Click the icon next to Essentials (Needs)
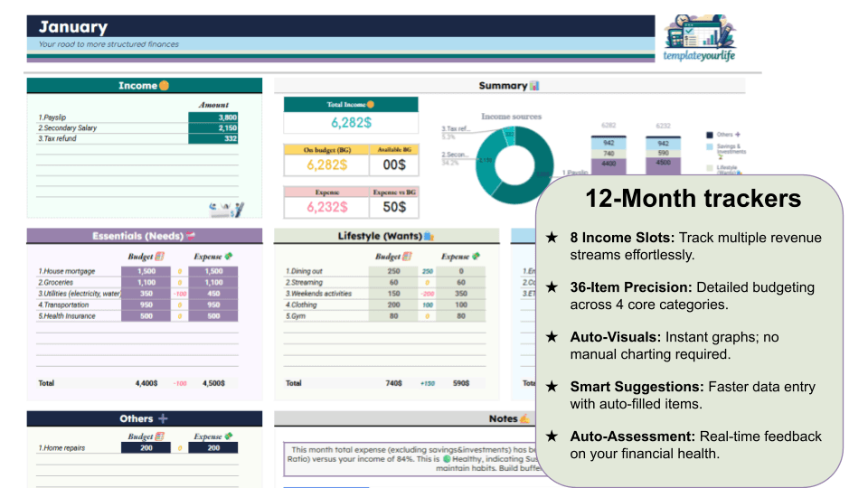 pyautogui.click(x=191, y=236)
